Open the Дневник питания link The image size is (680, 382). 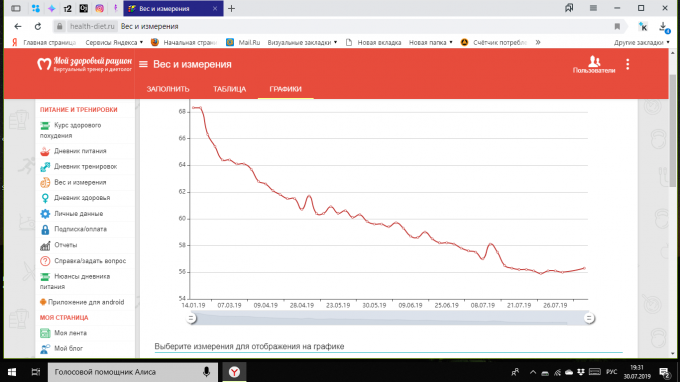click(80, 151)
